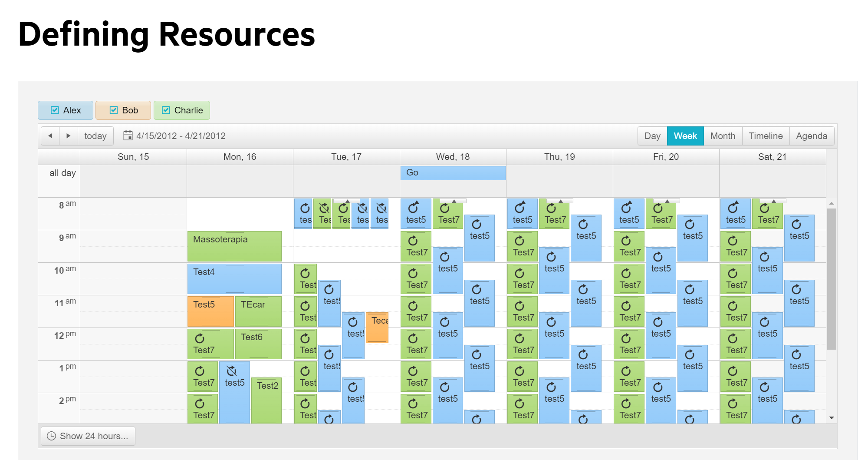
Task: Click the today button
Action: 95,136
